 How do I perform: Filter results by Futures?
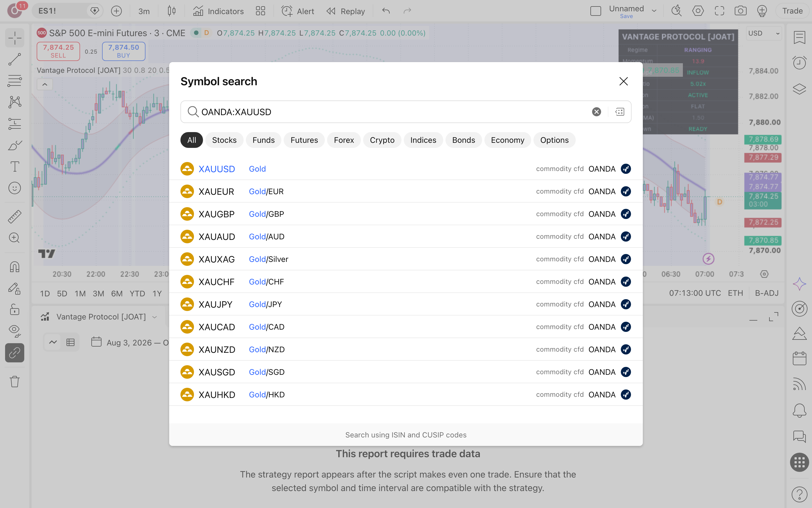pos(304,140)
